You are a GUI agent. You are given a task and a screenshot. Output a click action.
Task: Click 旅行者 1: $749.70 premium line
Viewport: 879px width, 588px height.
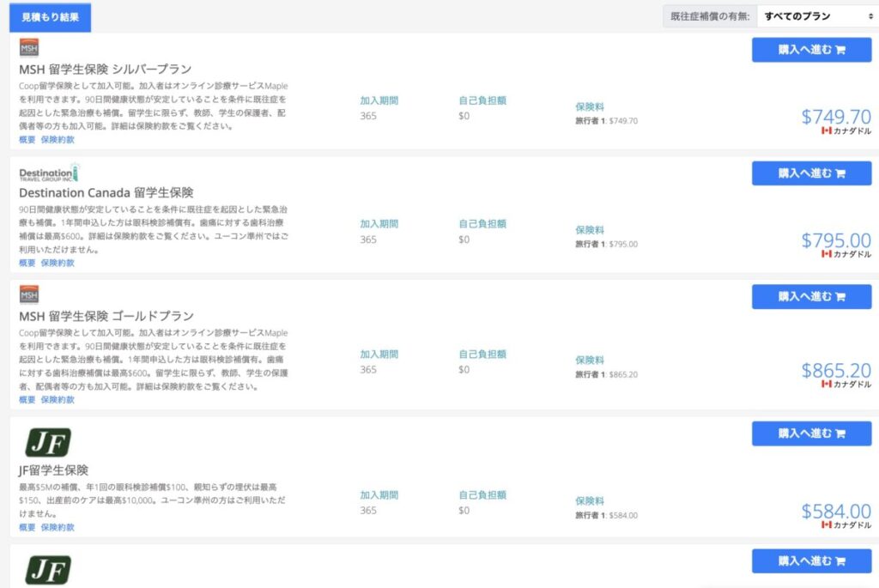pos(607,120)
